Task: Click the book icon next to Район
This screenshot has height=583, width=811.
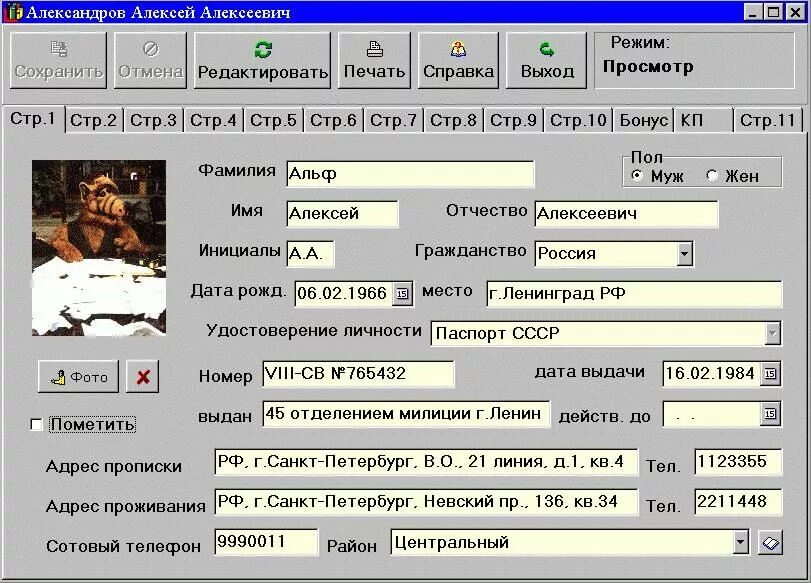Action: [771, 543]
